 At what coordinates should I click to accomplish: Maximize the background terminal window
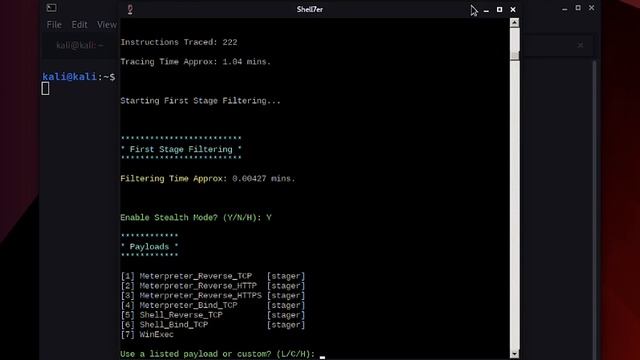click(578, 8)
